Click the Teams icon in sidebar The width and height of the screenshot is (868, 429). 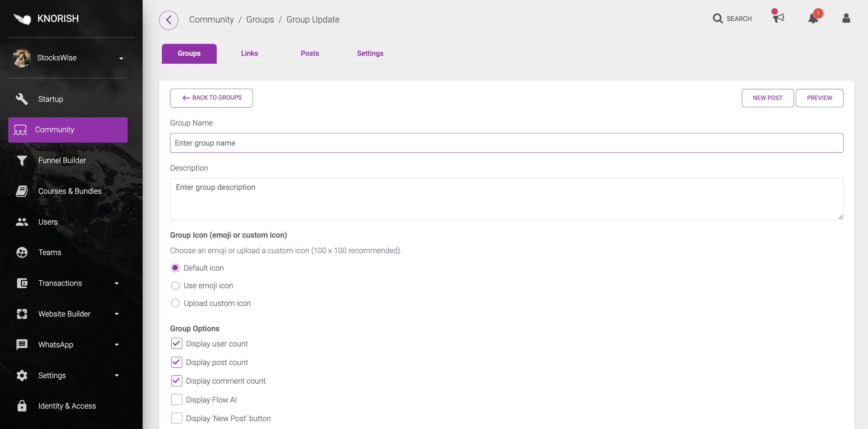pos(22,253)
